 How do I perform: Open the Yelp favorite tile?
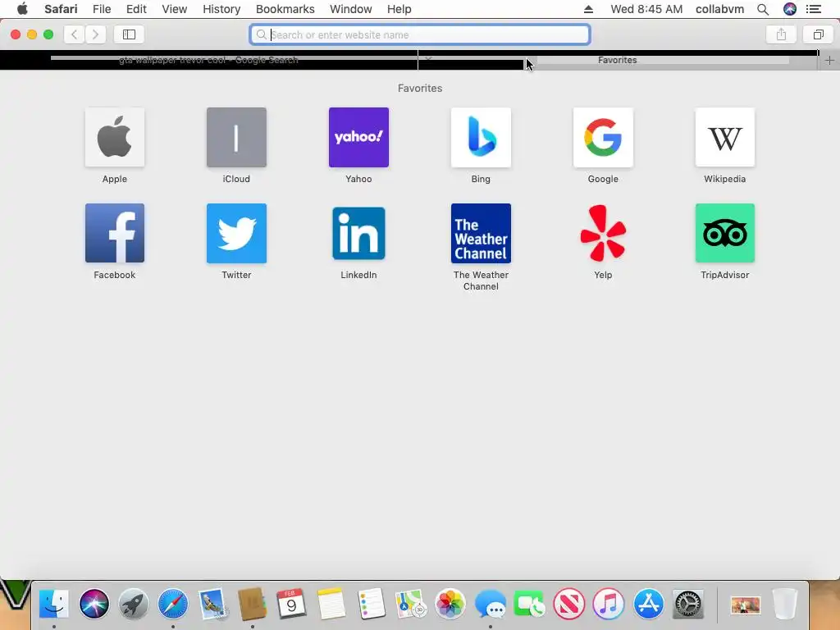603,233
